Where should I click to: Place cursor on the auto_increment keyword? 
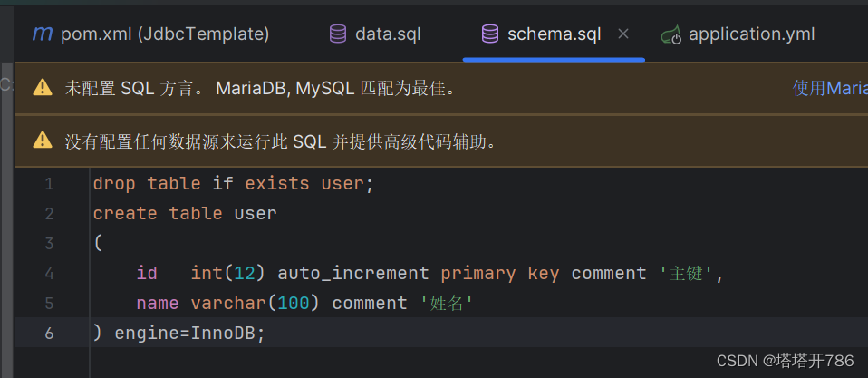tap(353, 273)
